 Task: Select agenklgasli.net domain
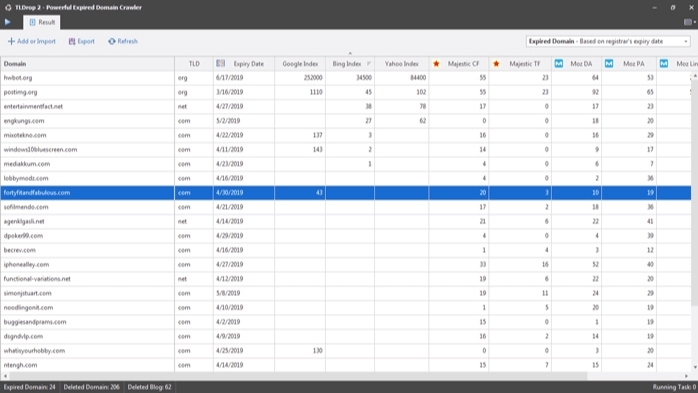[x=24, y=221]
